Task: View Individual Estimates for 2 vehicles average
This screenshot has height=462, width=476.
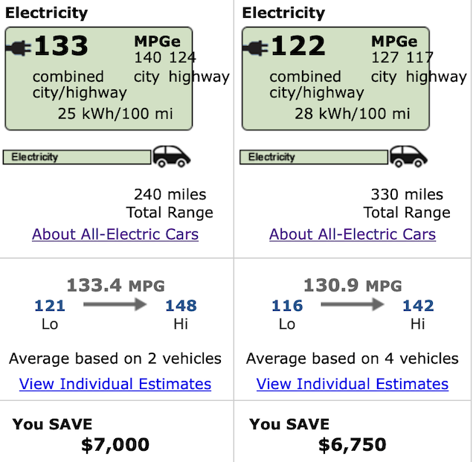Action: click(x=115, y=384)
